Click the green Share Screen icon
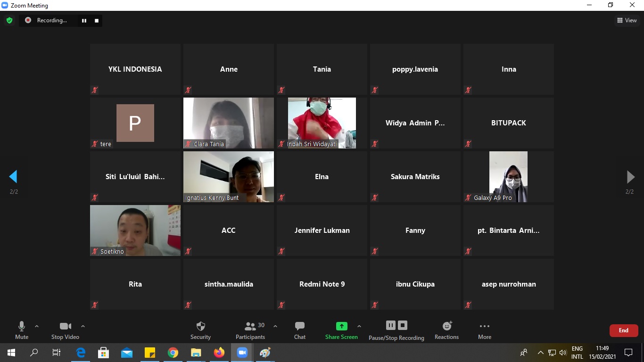Screen dimensions: 644x362 341,326
